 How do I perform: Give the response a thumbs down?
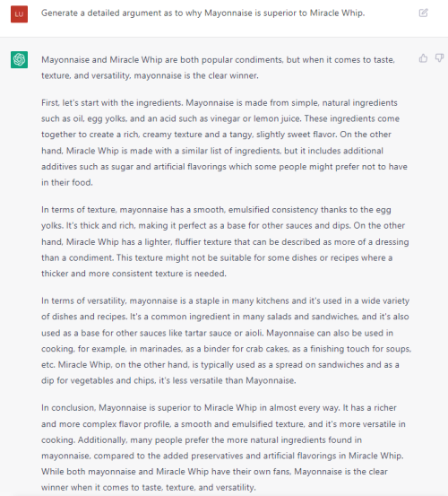click(439, 58)
